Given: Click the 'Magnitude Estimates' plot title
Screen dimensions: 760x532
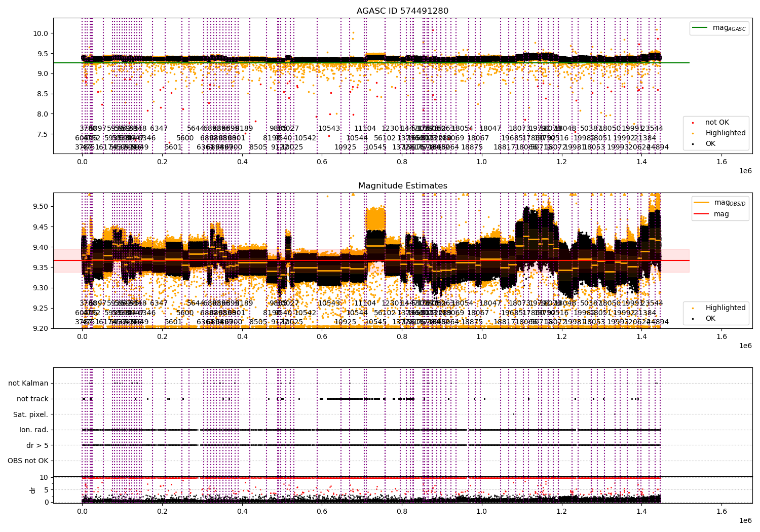Looking at the screenshot, I should (402, 186).
